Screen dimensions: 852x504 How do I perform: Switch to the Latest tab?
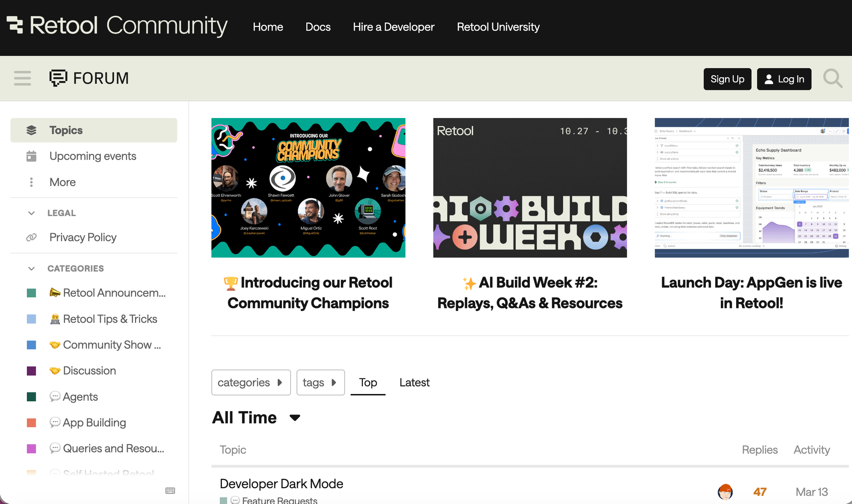(414, 382)
